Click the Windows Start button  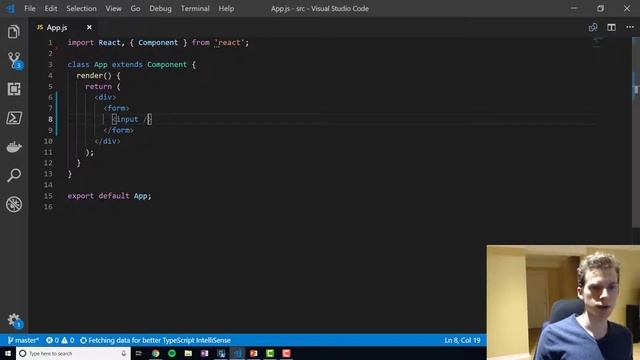click(8, 353)
